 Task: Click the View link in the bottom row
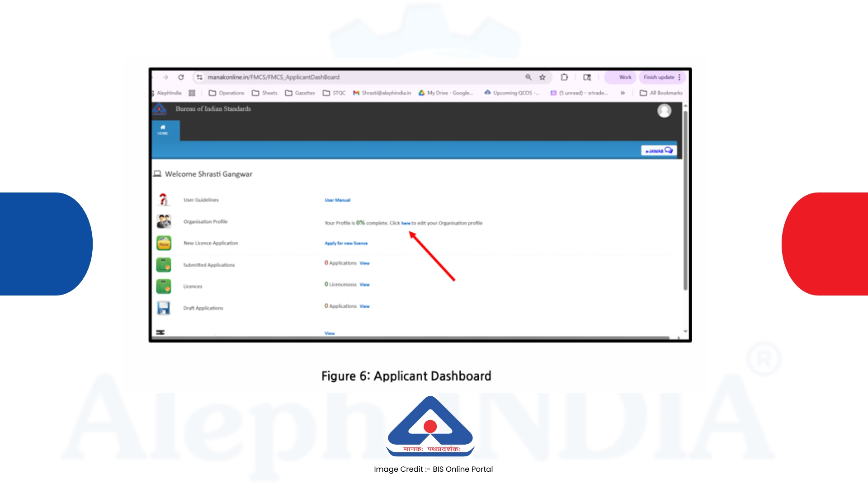pos(330,333)
